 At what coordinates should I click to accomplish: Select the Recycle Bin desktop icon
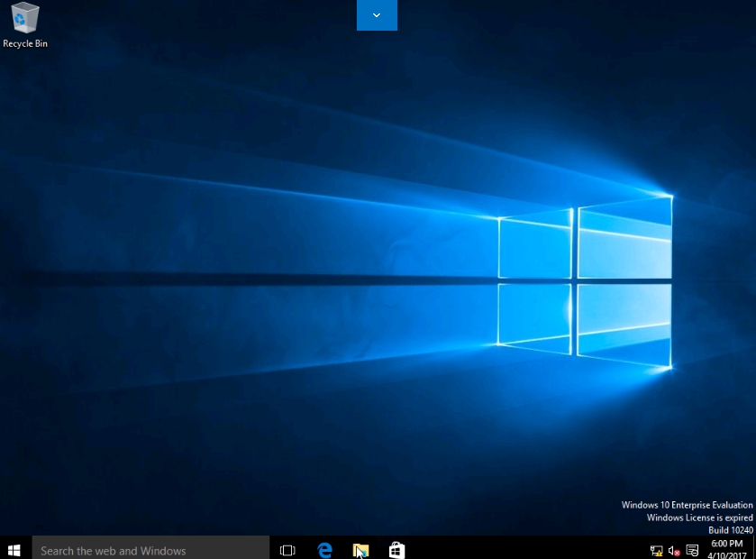24,25
